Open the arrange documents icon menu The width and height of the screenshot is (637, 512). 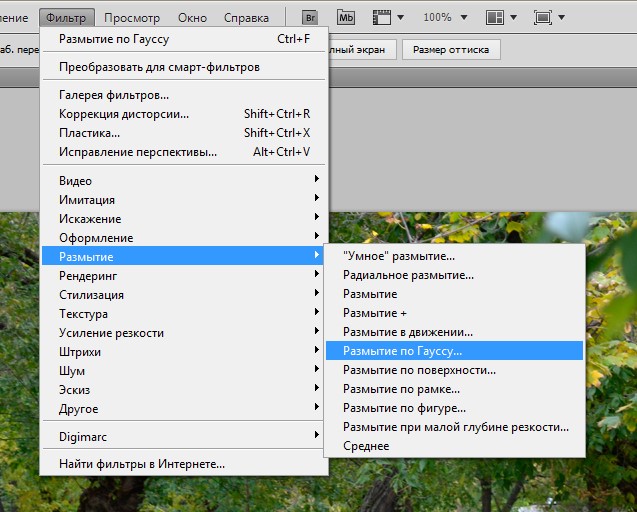point(500,17)
